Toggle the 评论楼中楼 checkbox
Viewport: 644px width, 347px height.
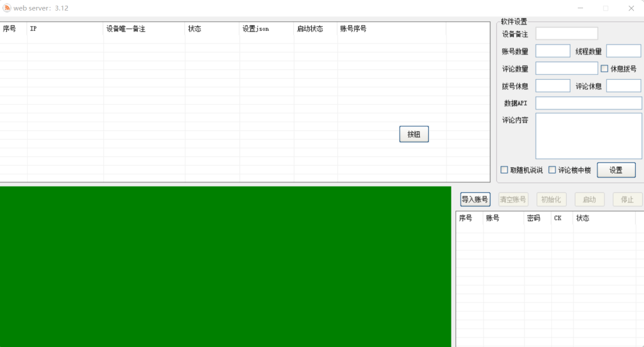(552, 170)
